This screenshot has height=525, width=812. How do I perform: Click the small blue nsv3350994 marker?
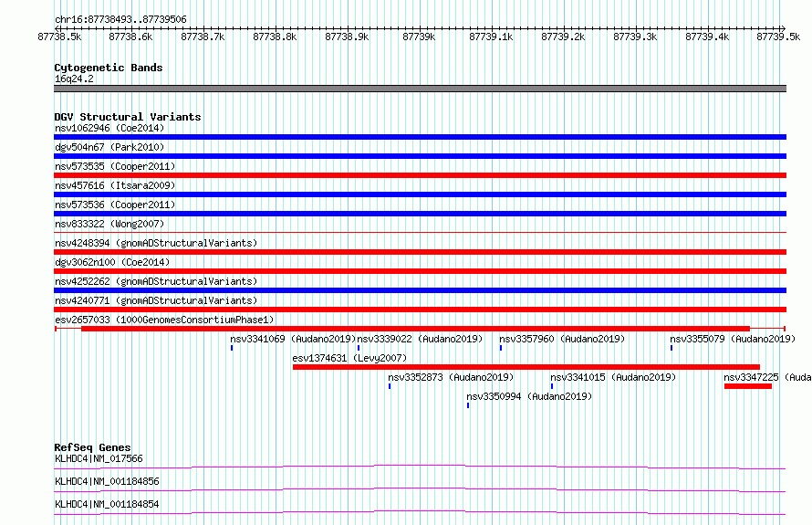(x=468, y=405)
